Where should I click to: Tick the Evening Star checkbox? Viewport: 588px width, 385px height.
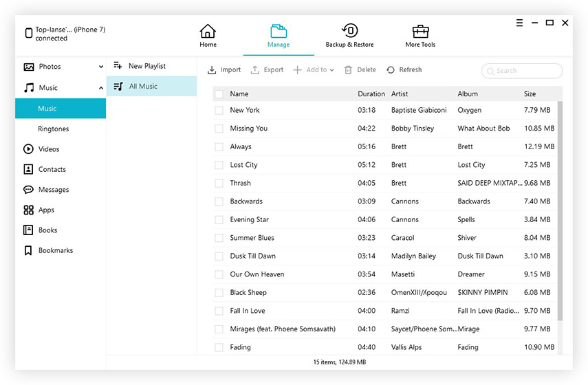pyautogui.click(x=219, y=220)
